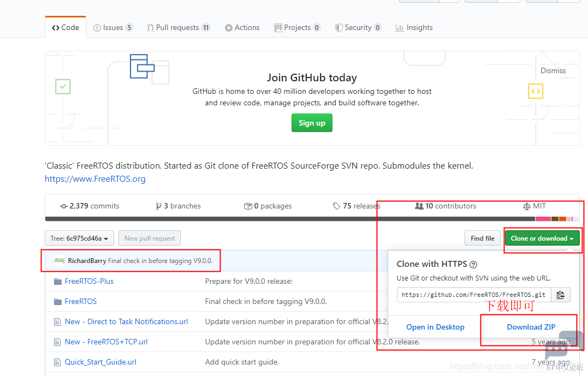Screen dimensions: 588x376
Task: Click the packages box icon
Action: (x=248, y=206)
